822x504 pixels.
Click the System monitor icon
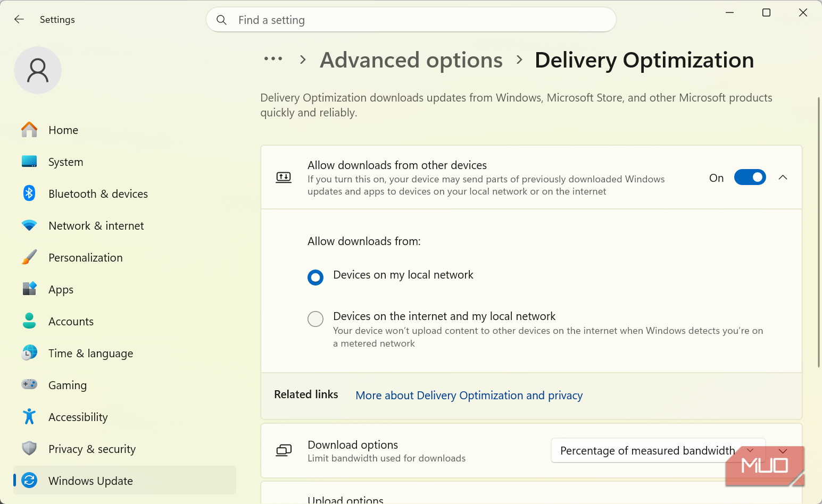coord(29,162)
